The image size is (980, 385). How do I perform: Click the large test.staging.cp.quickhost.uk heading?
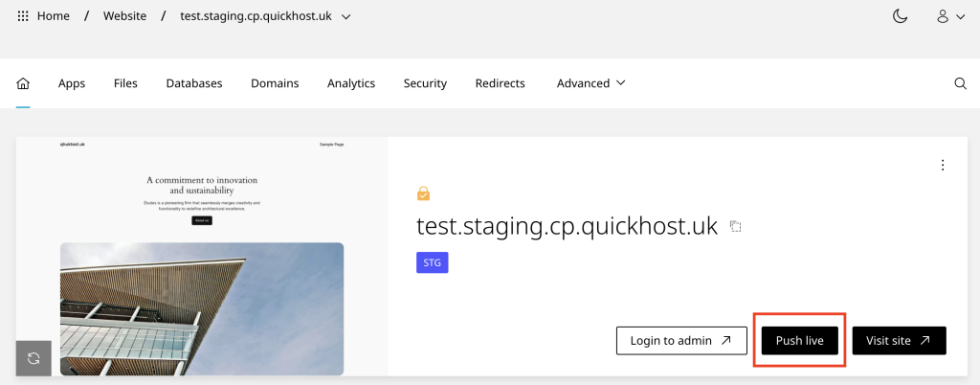click(567, 226)
